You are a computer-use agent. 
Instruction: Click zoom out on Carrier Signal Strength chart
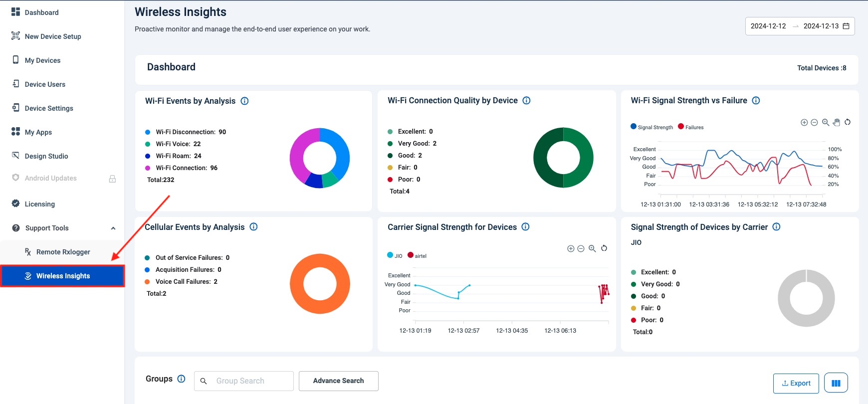(581, 249)
